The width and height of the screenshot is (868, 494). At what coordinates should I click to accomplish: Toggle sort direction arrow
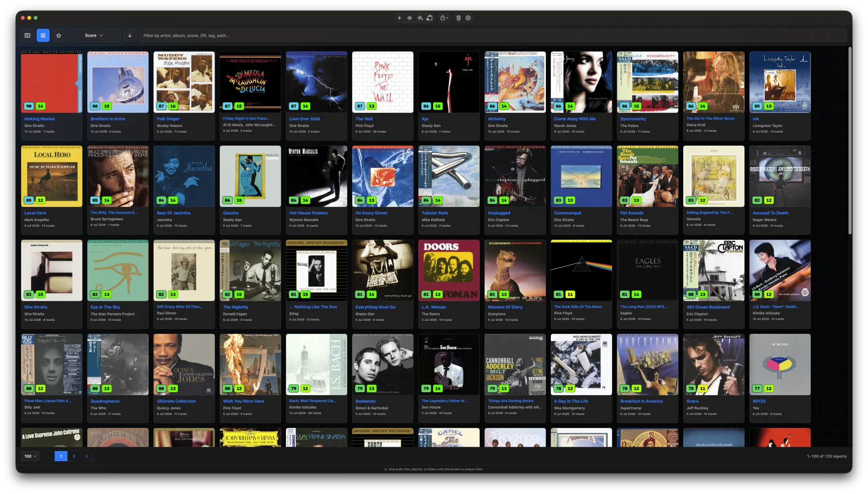point(130,35)
